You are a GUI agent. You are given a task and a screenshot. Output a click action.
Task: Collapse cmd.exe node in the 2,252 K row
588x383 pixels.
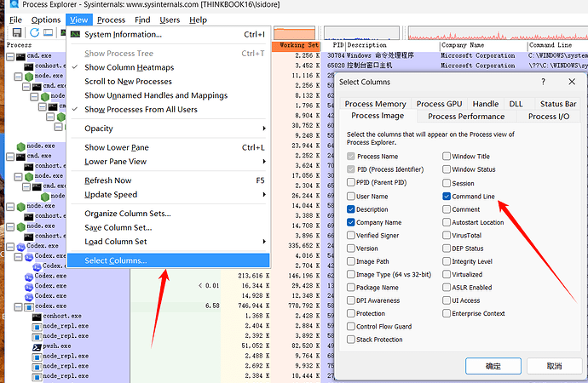pyautogui.click(x=10, y=157)
